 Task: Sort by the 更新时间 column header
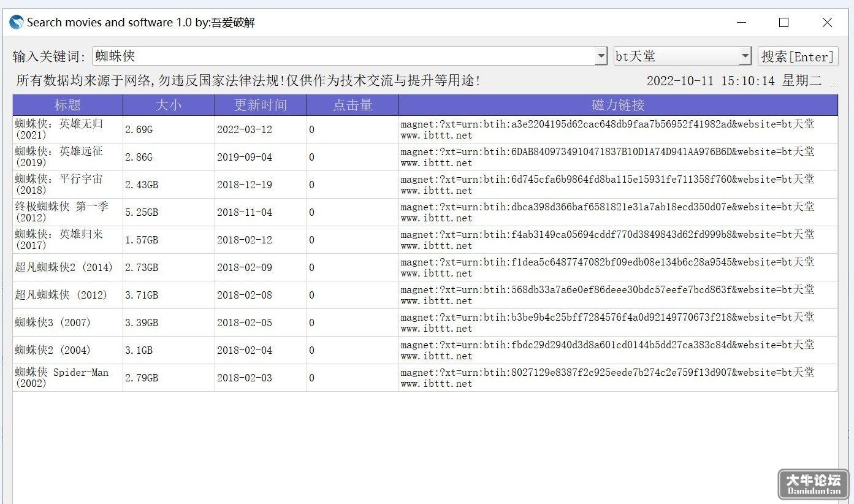[261, 105]
